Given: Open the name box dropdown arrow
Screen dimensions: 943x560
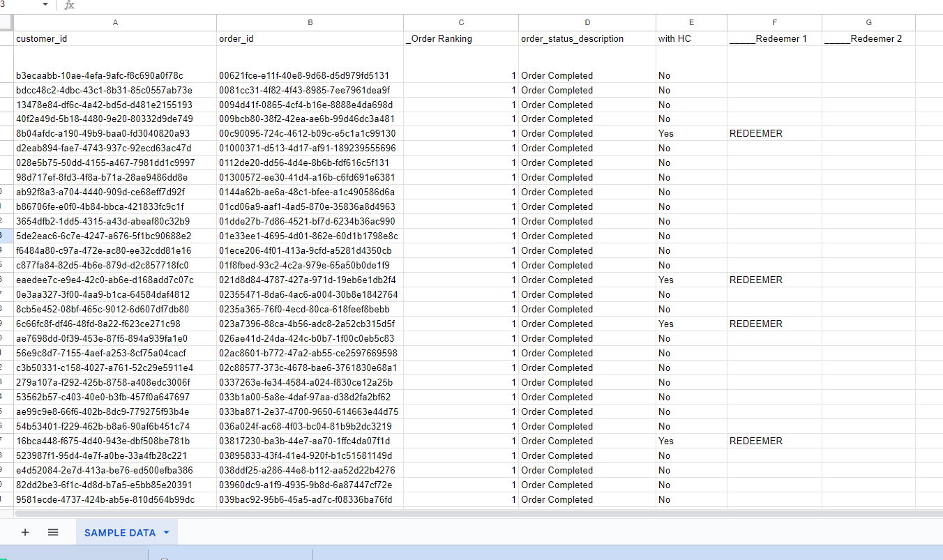Looking at the screenshot, I should 45,5.
